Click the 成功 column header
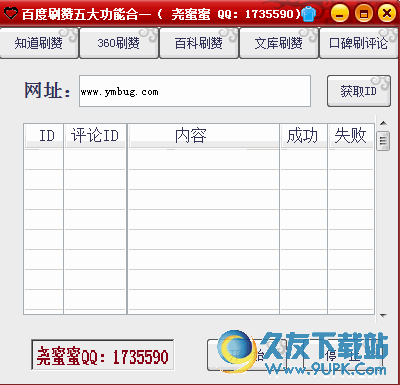400x385 pixels. pyautogui.click(x=303, y=136)
